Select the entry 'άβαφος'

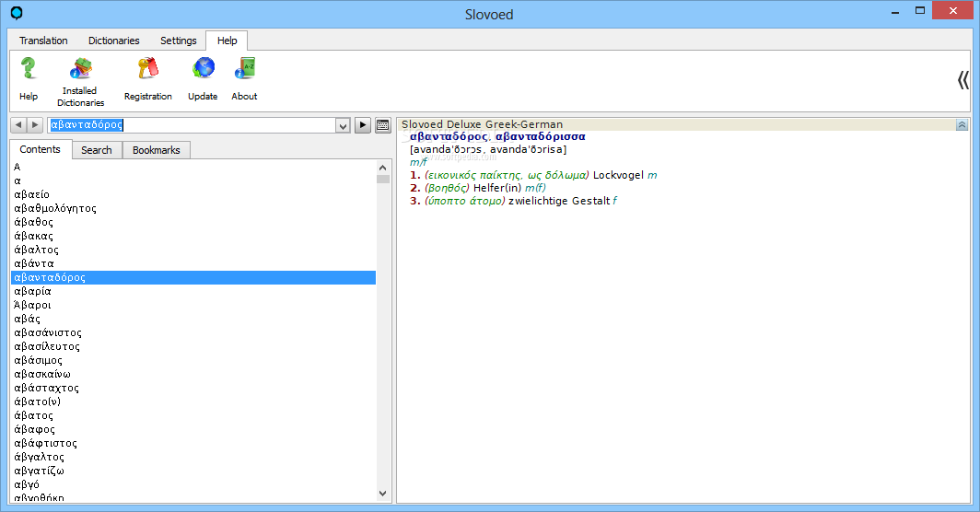click(x=193, y=429)
